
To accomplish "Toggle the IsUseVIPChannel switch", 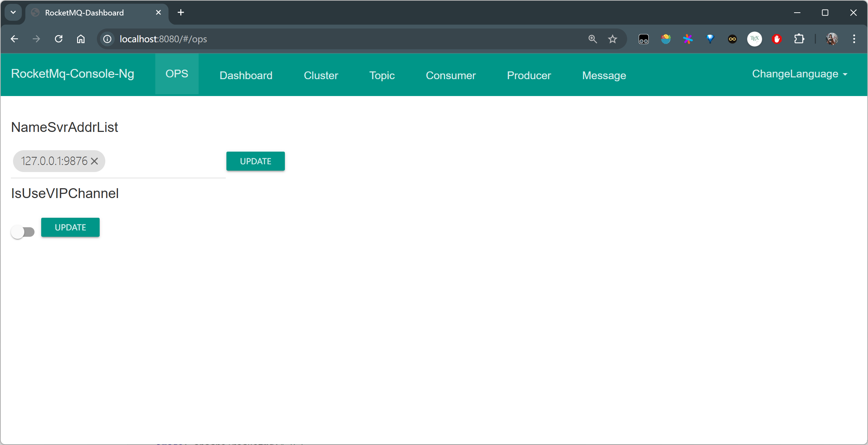I will pyautogui.click(x=23, y=232).
